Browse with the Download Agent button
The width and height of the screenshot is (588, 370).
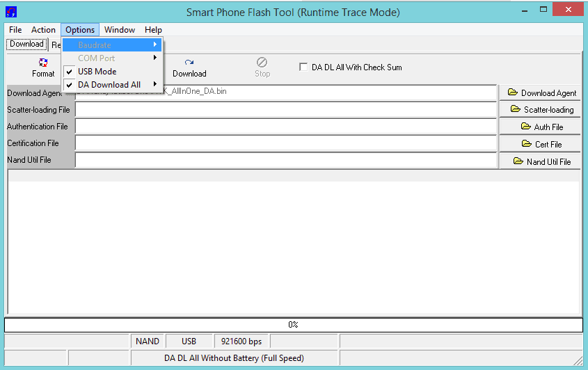[x=540, y=92]
